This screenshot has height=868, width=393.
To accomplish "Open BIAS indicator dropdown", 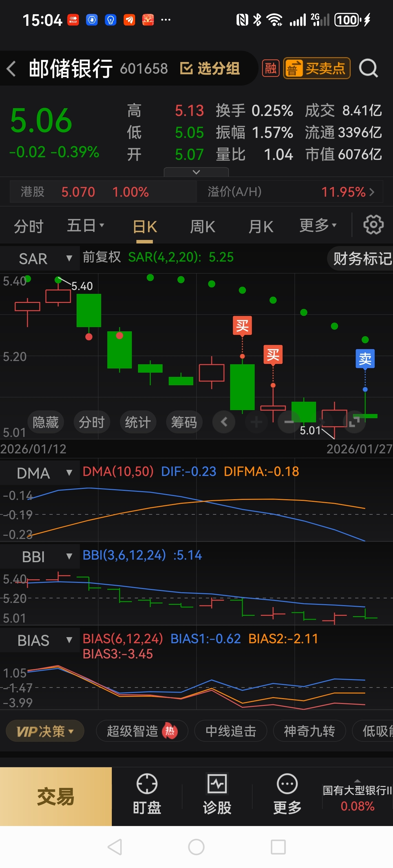I will (x=40, y=640).
